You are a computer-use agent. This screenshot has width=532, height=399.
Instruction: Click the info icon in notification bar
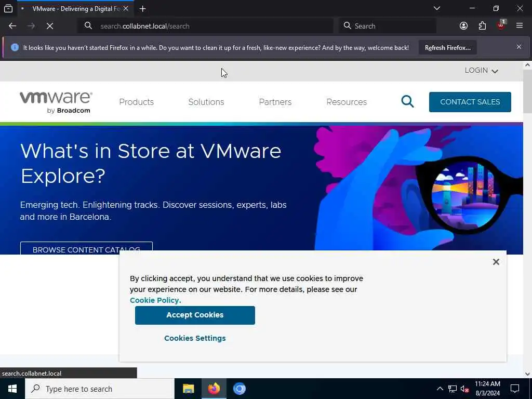[x=15, y=47]
